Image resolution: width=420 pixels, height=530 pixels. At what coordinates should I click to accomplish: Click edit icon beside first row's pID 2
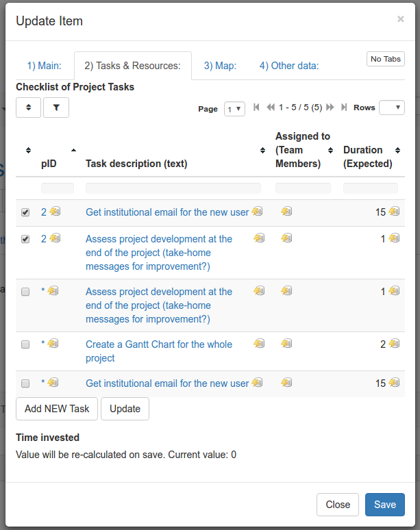pyautogui.click(x=55, y=212)
